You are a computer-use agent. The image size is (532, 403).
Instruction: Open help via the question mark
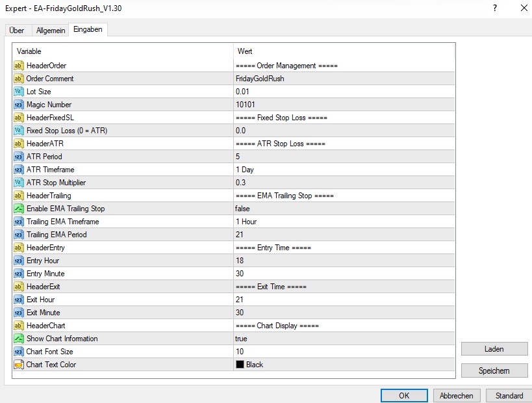coord(495,8)
